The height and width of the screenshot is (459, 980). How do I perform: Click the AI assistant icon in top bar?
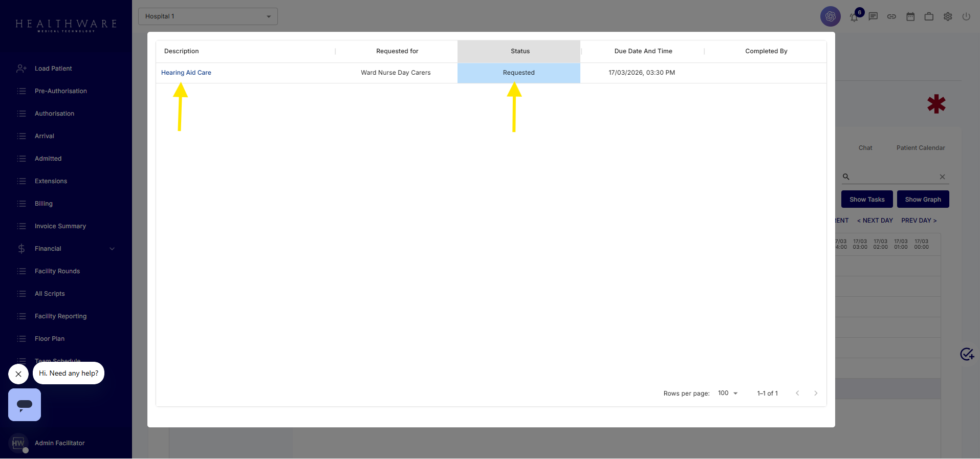(830, 16)
